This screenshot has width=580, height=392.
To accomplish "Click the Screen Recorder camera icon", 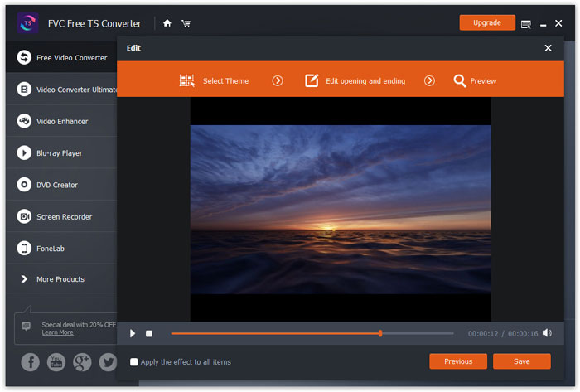I will click(24, 216).
